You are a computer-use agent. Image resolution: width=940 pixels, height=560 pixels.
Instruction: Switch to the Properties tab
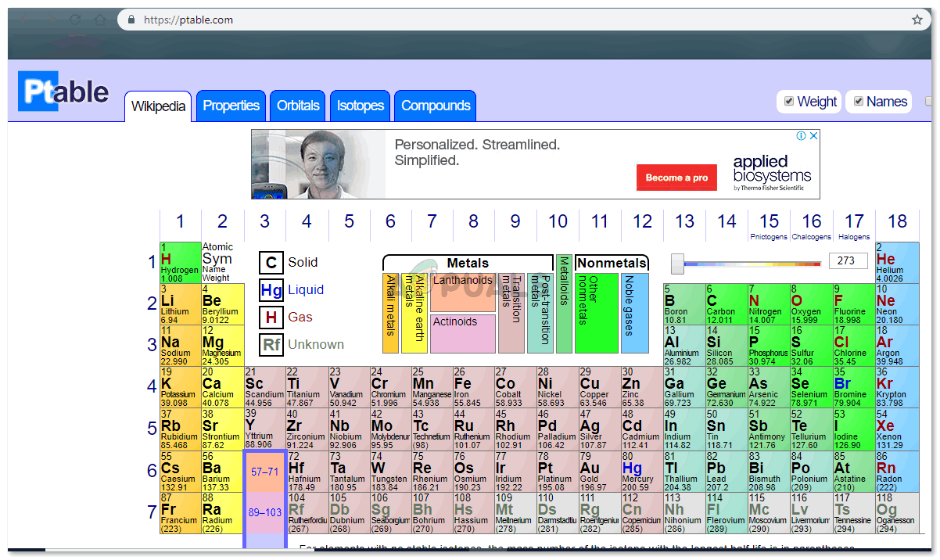tap(231, 106)
